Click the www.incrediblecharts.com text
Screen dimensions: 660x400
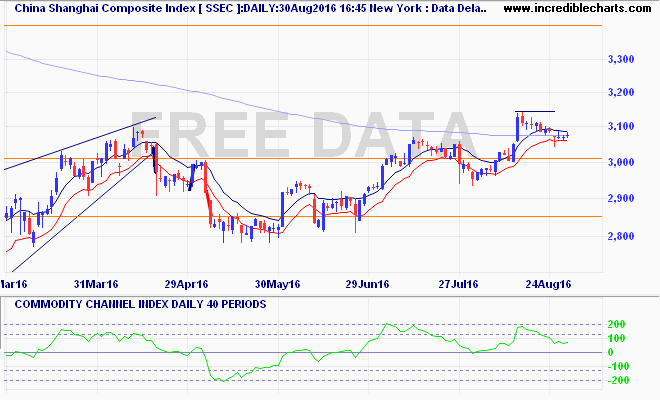[x=577, y=8]
